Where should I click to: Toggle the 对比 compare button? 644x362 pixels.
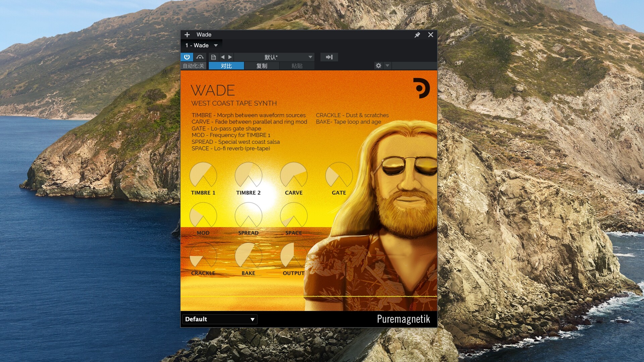226,66
